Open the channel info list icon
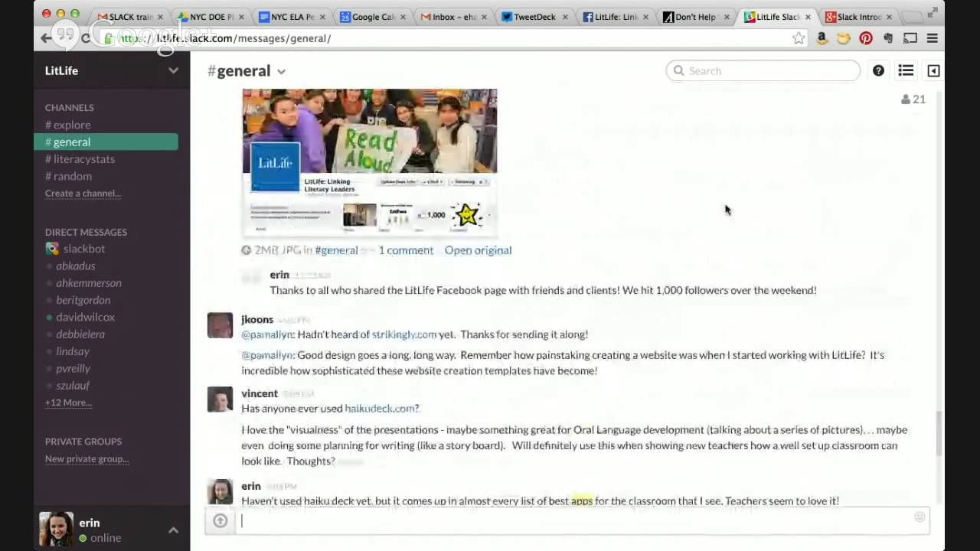The image size is (980, 551). (906, 70)
